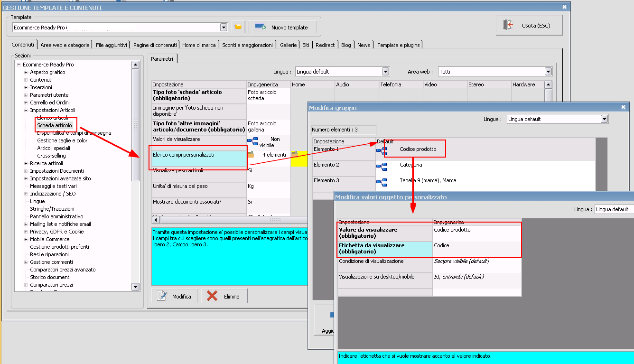634x364 pixels.
Task: Click Tabella 9 (marca), Marca value
Action: tap(428, 180)
